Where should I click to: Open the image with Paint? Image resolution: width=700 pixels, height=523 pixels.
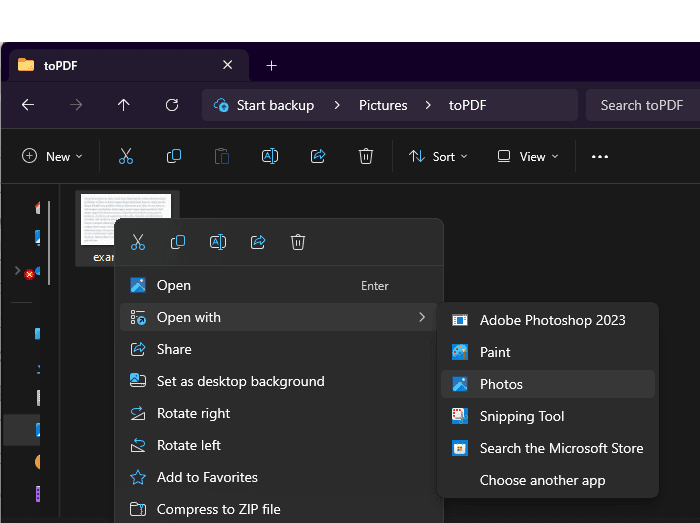(548, 352)
